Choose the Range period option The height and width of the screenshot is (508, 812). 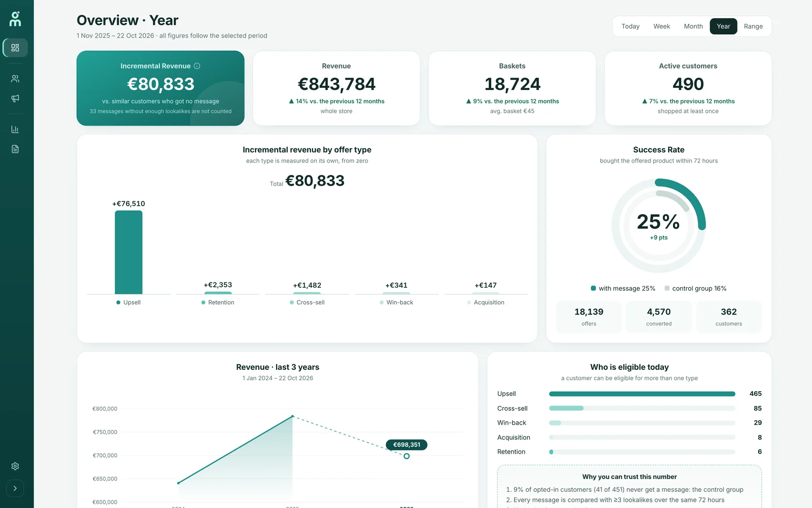tap(753, 26)
